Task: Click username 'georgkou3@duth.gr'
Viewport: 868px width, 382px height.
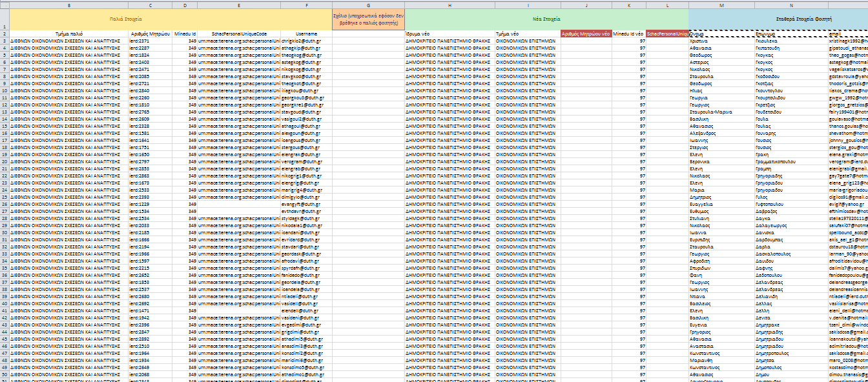Action: click(x=307, y=97)
